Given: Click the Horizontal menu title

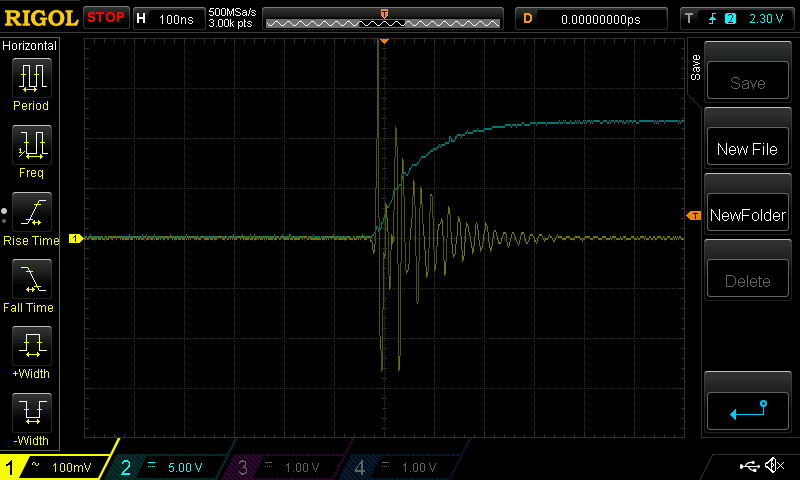Looking at the screenshot, I should [30, 46].
